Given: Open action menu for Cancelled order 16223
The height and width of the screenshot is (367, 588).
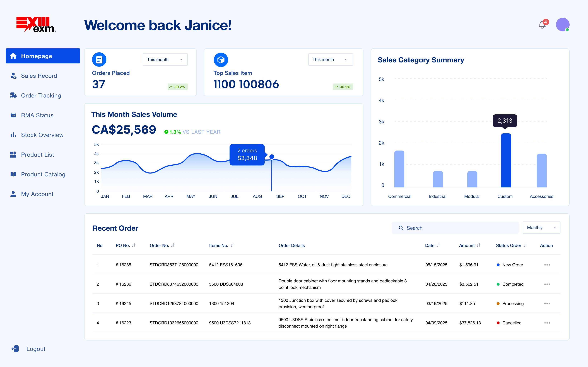Looking at the screenshot, I should point(547,323).
